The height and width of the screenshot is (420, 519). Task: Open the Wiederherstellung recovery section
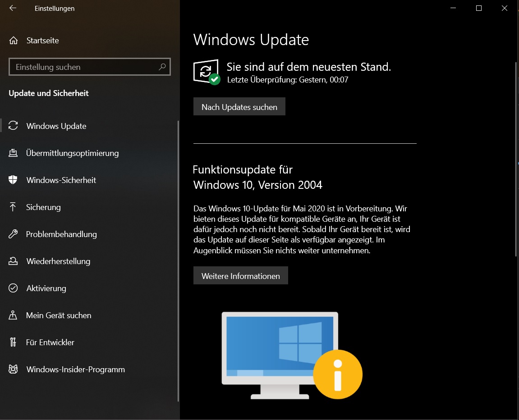pyautogui.click(x=58, y=261)
